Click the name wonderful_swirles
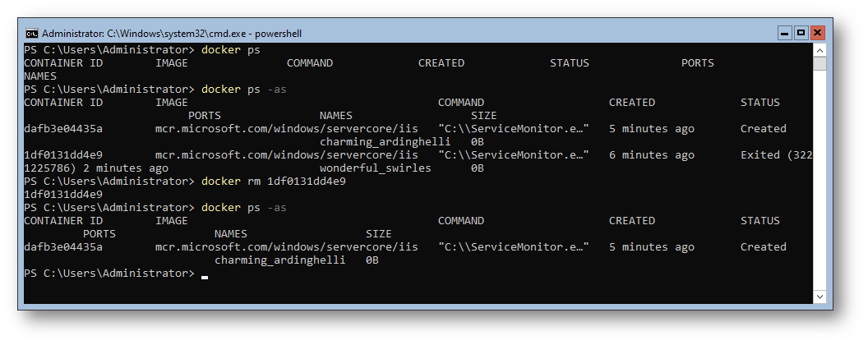 (376, 168)
